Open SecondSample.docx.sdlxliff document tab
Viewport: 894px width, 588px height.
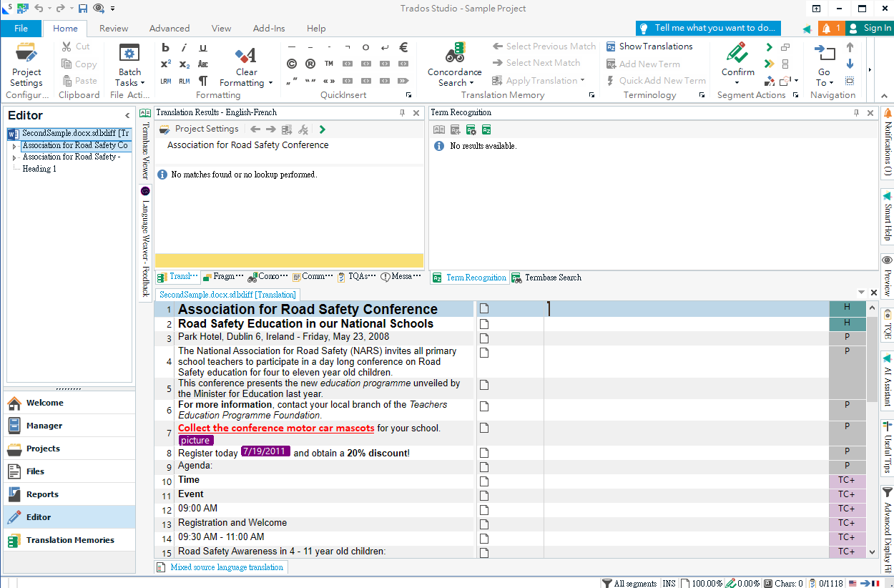point(227,295)
